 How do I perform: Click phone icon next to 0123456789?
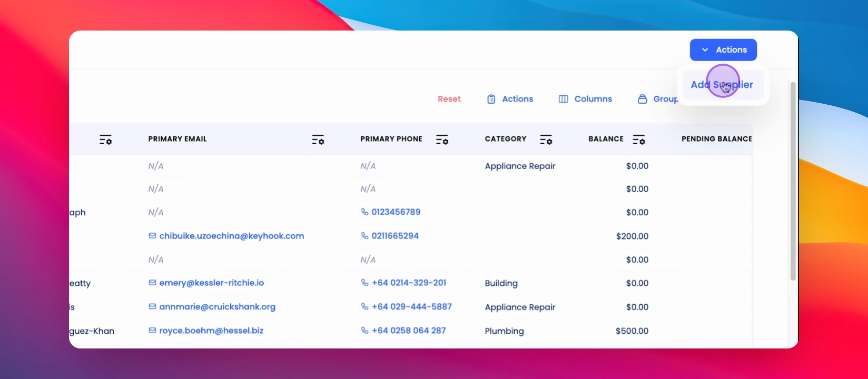(x=364, y=212)
